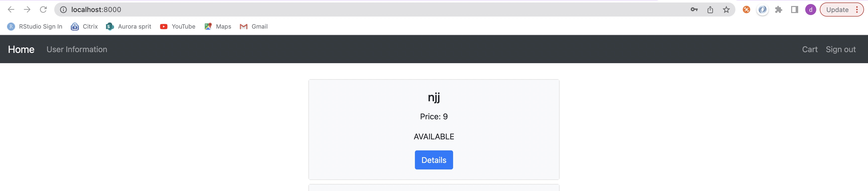Open the purple profile avatar 'd'
This screenshot has width=868, height=191.
[x=811, y=10]
